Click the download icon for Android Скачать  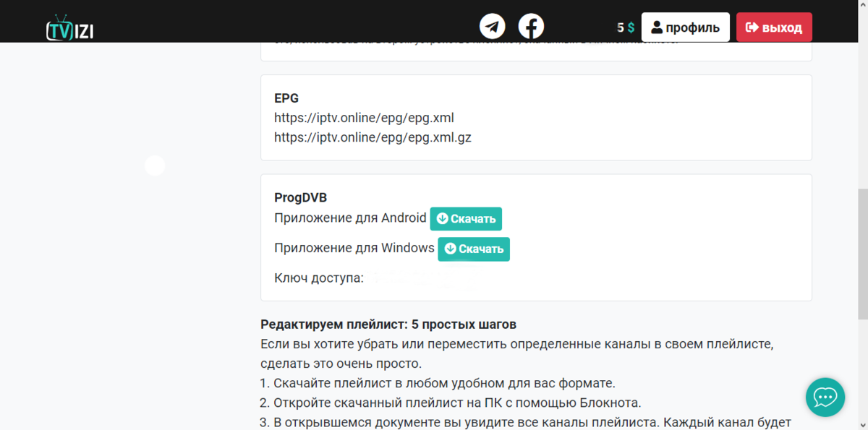pyautogui.click(x=443, y=218)
